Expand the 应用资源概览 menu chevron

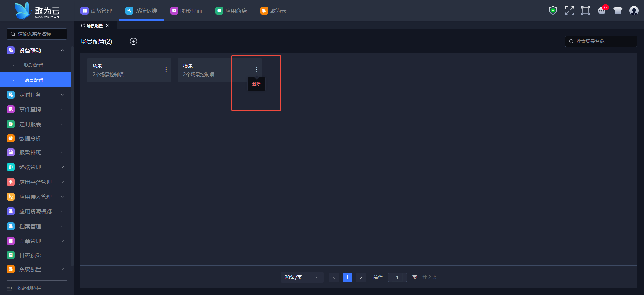[62, 211]
